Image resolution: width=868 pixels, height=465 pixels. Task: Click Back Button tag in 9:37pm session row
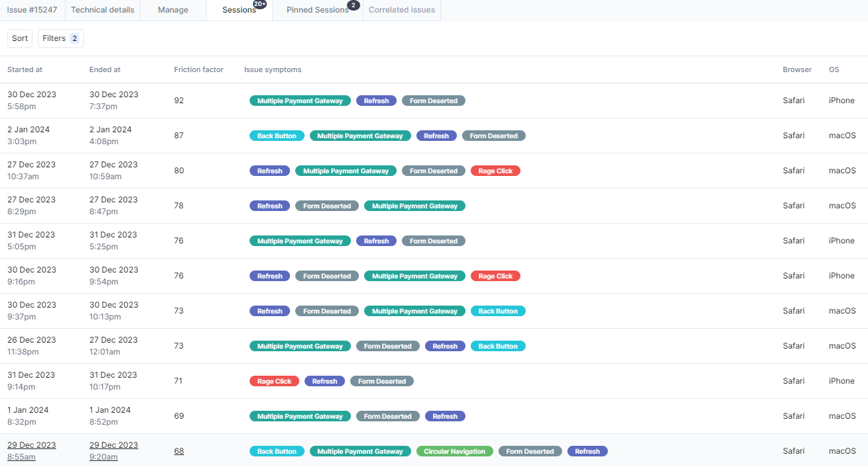coord(499,311)
